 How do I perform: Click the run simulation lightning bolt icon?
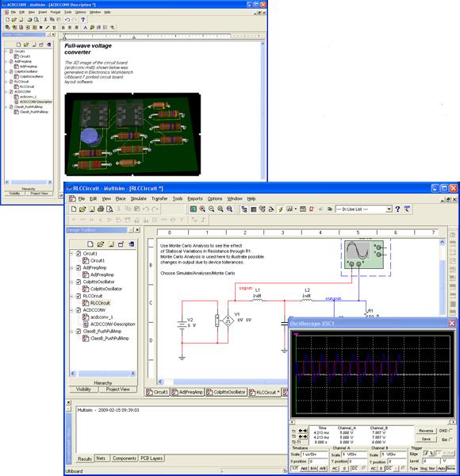[281, 209]
